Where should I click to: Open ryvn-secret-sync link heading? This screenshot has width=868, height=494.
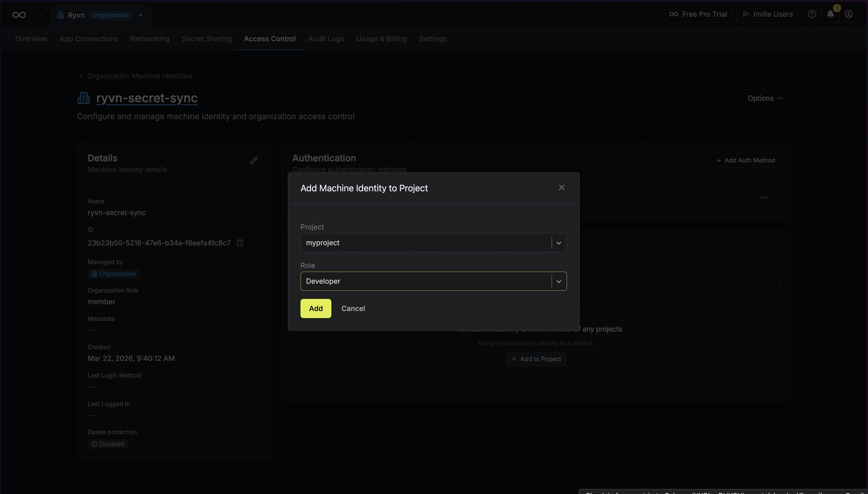147,98
